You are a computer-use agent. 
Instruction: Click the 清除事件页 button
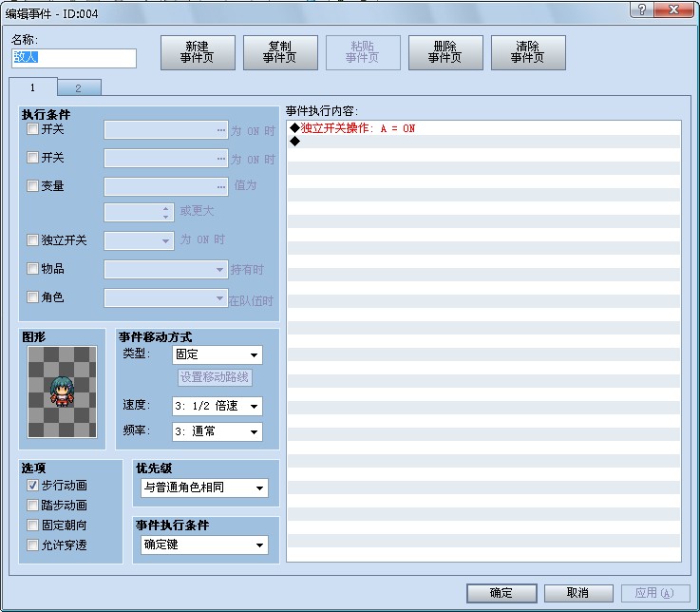coord(528,52)
